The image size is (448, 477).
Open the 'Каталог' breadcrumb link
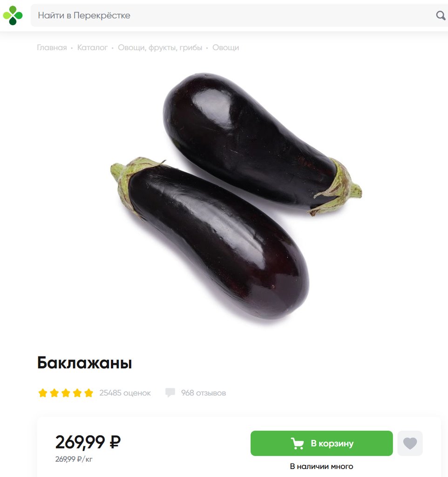pos(93,48)
